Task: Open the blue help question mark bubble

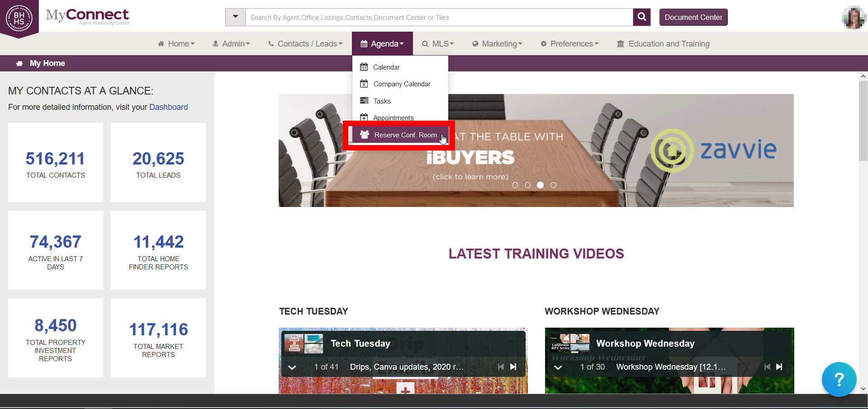Action: pyautogui.click(x=839, y=380)
